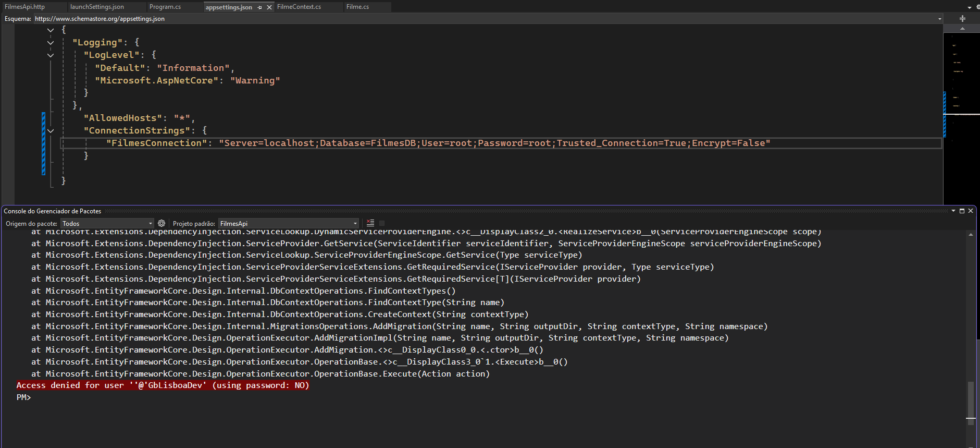Open the document tabs overflow dropdown
This screenshot has width=980, height=448.
point(969,7)
